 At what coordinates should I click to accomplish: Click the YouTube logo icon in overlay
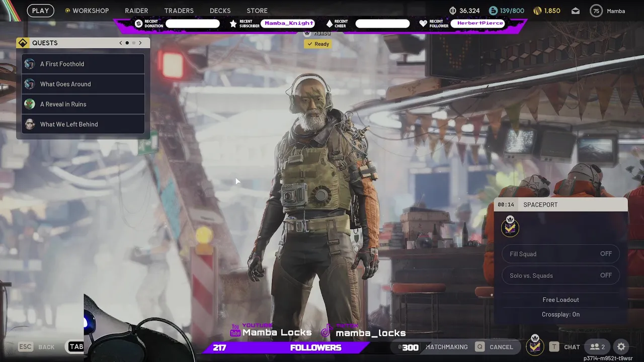click(235, 331)
